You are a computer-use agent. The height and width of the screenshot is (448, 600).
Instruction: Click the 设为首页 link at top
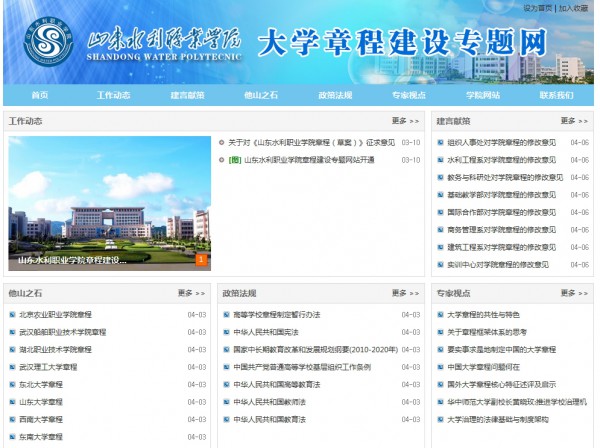537,7
